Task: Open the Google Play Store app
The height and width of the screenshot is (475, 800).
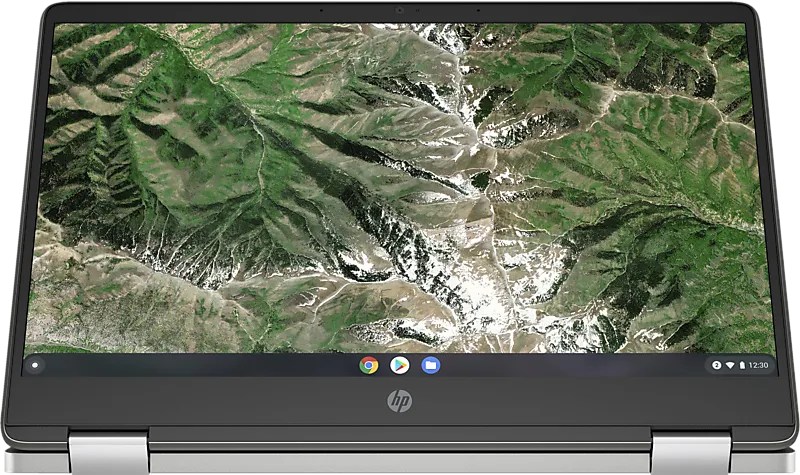Action: tap(399, 365)
